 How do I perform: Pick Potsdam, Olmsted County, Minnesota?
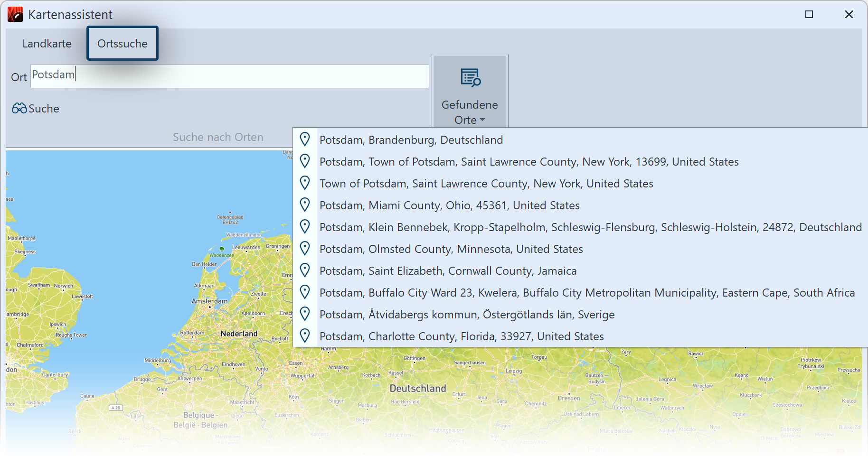click(x=451, y=249)
